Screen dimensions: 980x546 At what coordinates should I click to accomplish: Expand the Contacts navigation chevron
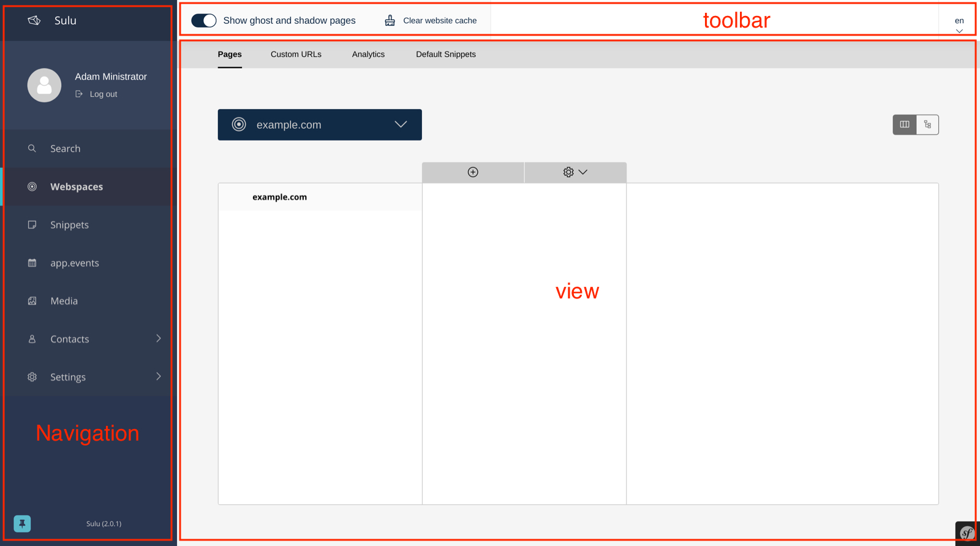pyautogui.click(x=159, y=338)
